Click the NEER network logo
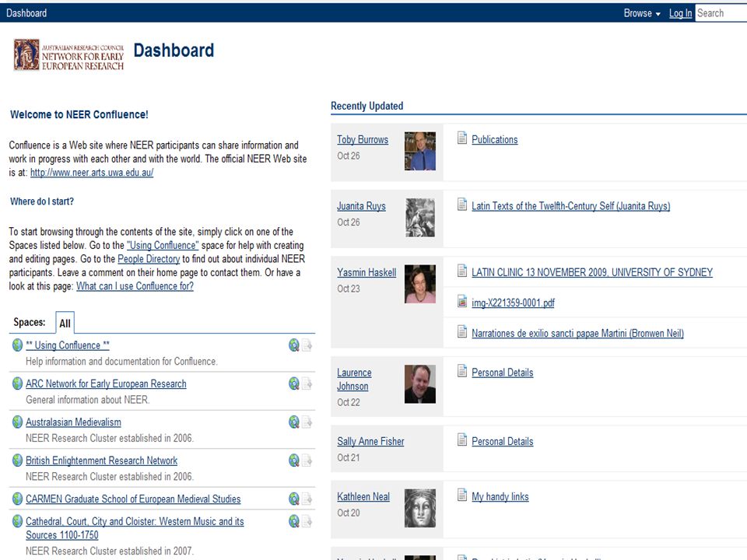This screenshot has width=747, height=560. [68, 54]
